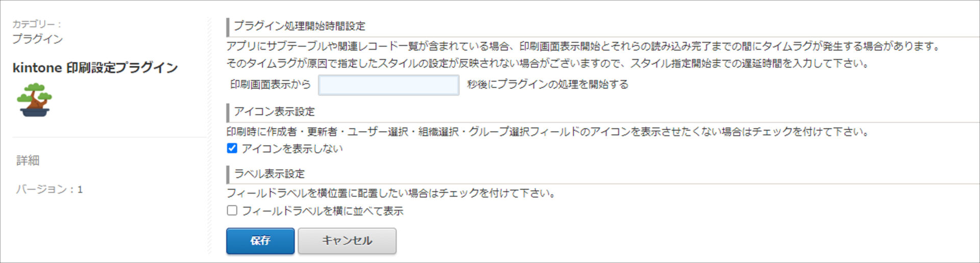This screenshot has width=980, height=263.
Task: Click the kintone 印刷設定プラグイン title
Action: (x=95, y=67)
